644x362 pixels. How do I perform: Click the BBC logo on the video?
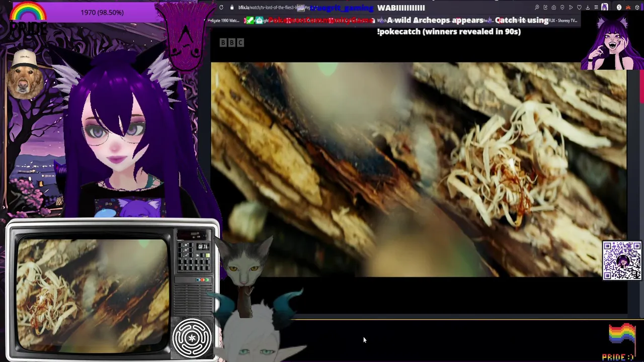tap(231, 43)
